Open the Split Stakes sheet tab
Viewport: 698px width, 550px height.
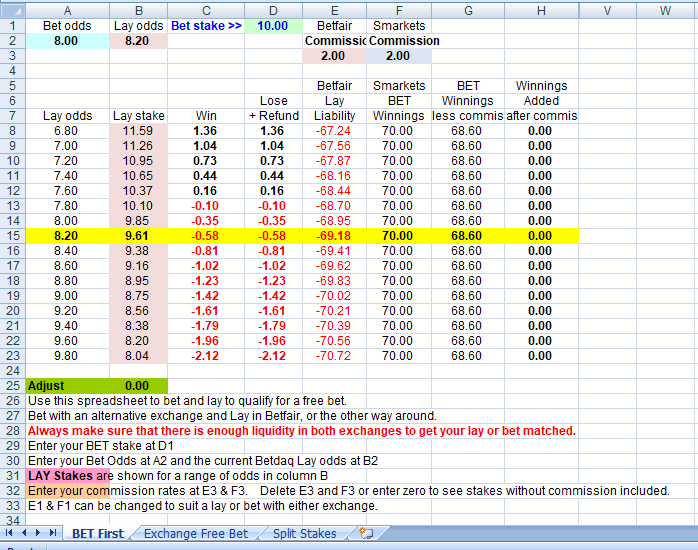pos(304,533)
